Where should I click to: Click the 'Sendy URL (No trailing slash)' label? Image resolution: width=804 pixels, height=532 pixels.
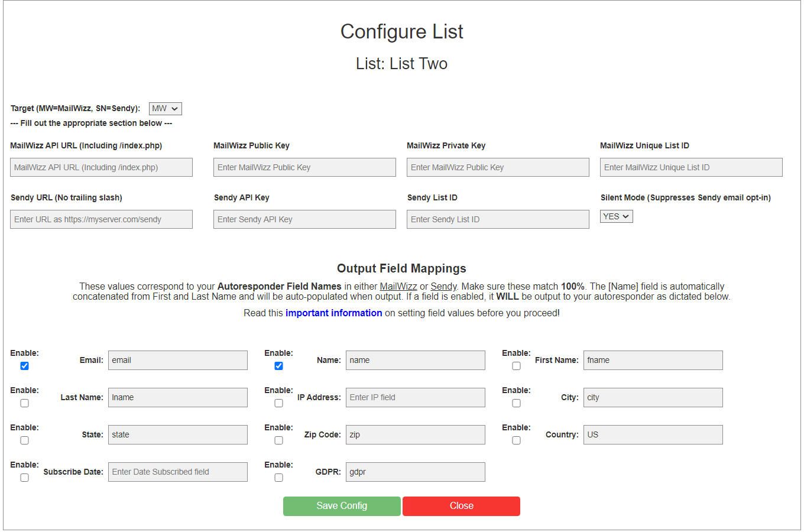coord(66,197)
